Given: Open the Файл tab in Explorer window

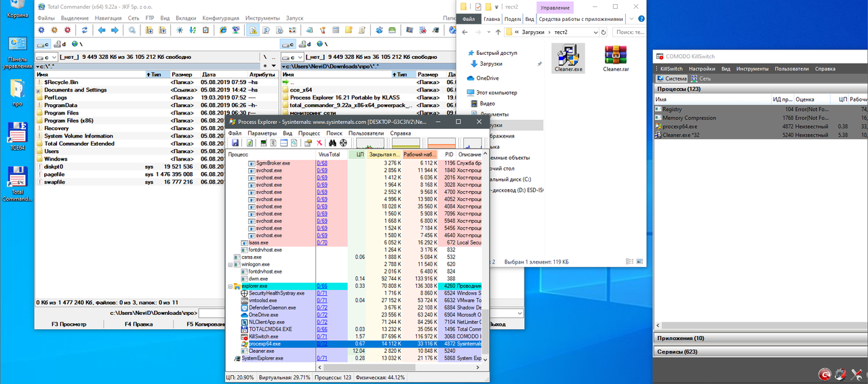Looking at the screenshot, I should coord(468,20).
